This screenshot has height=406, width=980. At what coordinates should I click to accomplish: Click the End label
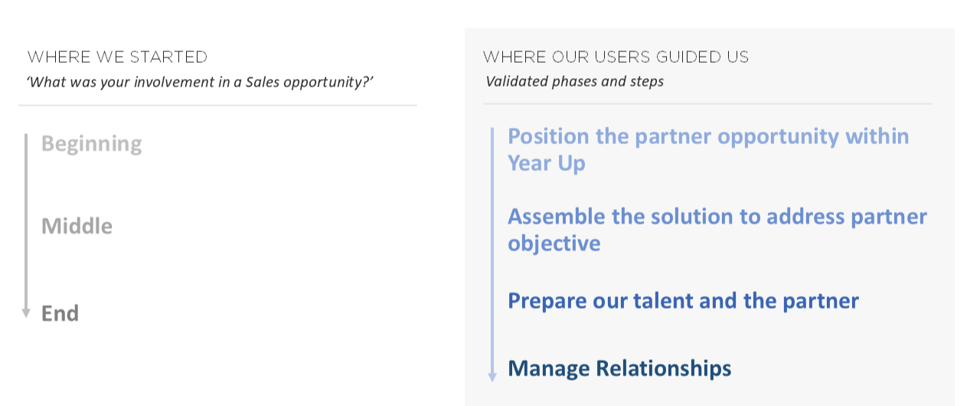coord(60,313)
